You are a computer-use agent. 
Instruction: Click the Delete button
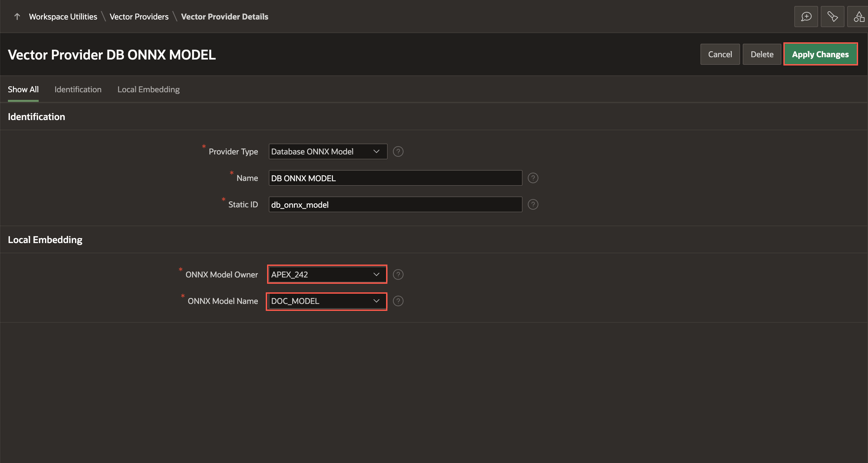point(762,54)
